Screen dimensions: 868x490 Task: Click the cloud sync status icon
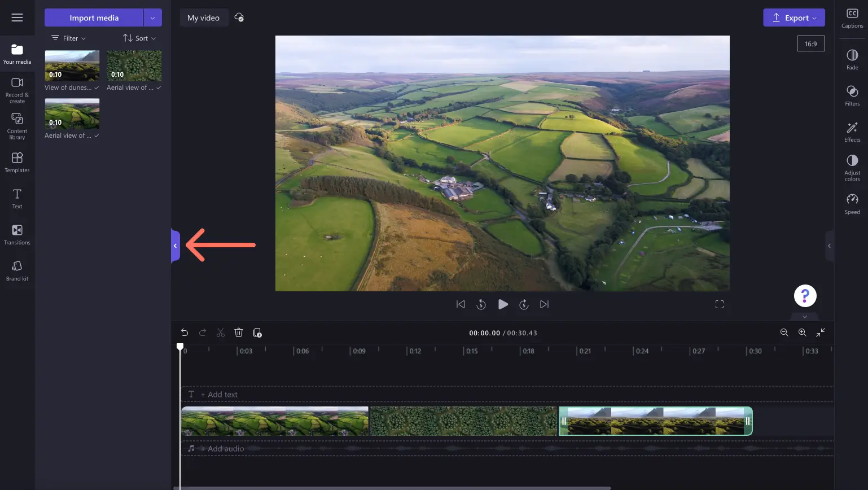point(239,17)
